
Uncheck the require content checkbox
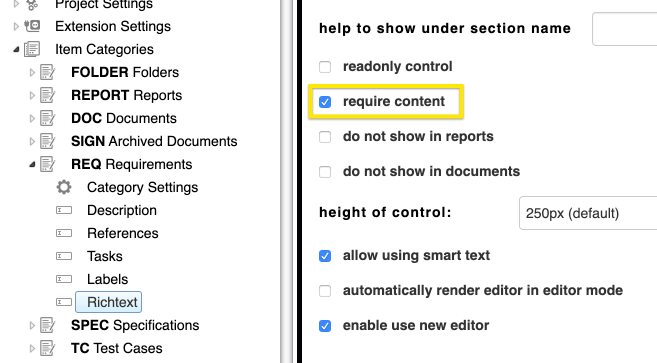[325, 102]
